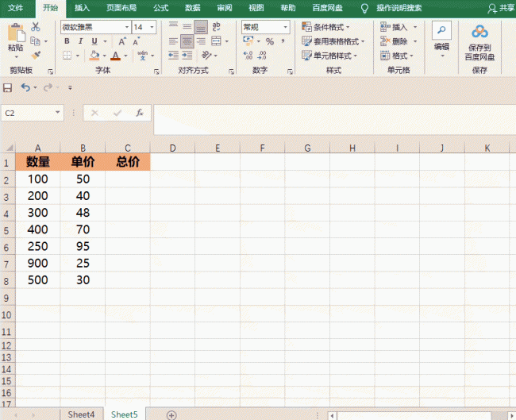516x420 pixels.
Task: Decrease font size with small A
Action: (136, 41)
